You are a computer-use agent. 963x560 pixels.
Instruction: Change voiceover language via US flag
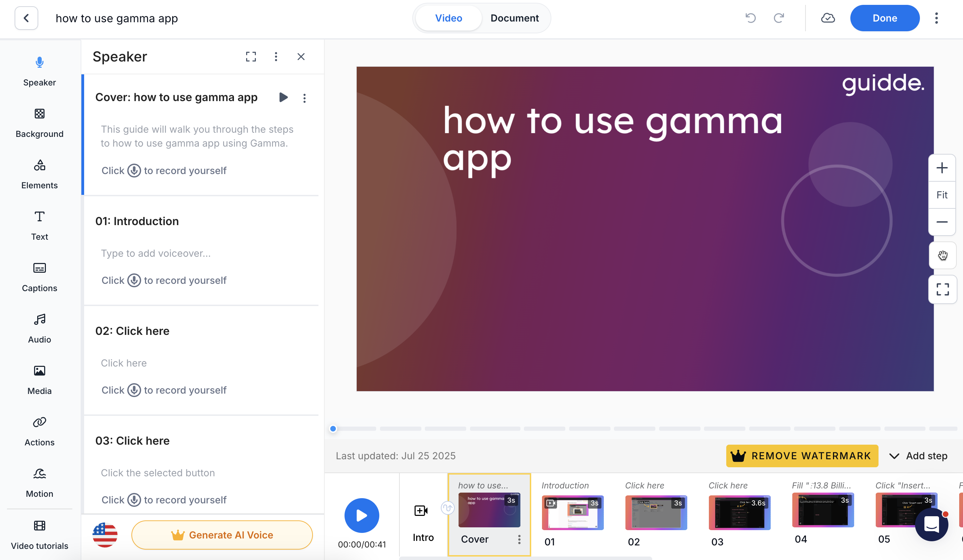pos(105,535)
